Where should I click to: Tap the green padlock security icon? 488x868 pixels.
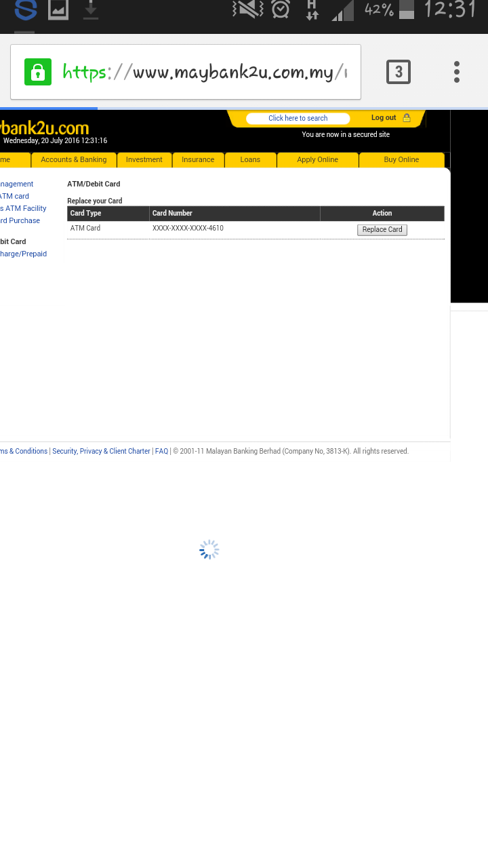(x=38, y=72)
